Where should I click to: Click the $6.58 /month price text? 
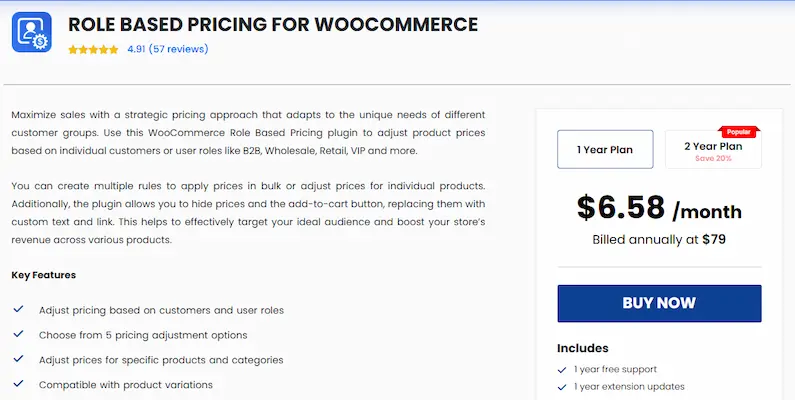[x=658, y=208]
